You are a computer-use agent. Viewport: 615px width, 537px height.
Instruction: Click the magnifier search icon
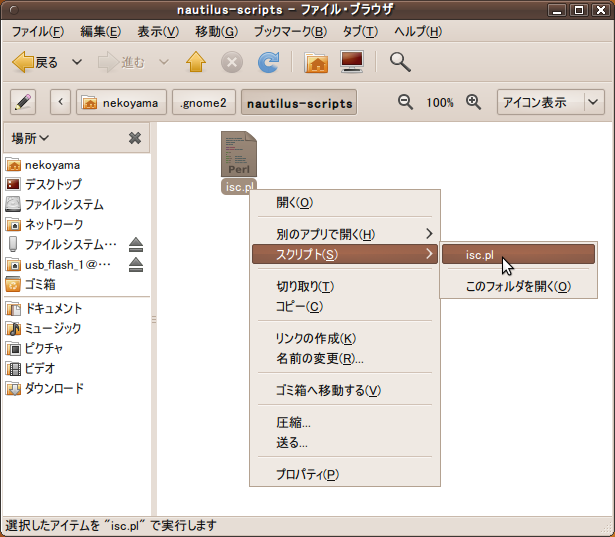coord(400,63)
